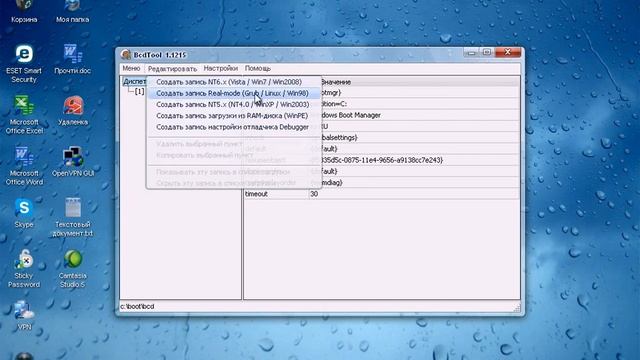640x360 pixels.
Task: Select the [1] tree entry
Action: (140, 91)
